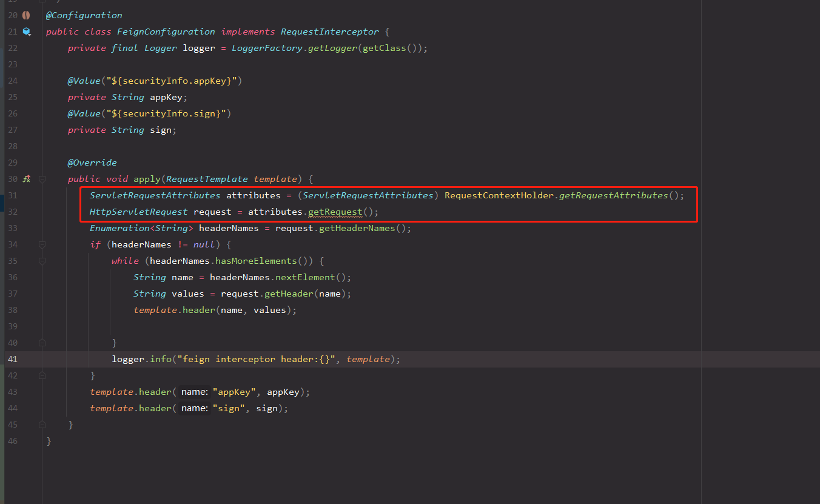Screen dimensions: 820x504
Task: Click line number 46 in the gutter
Action: click(13, 441)
